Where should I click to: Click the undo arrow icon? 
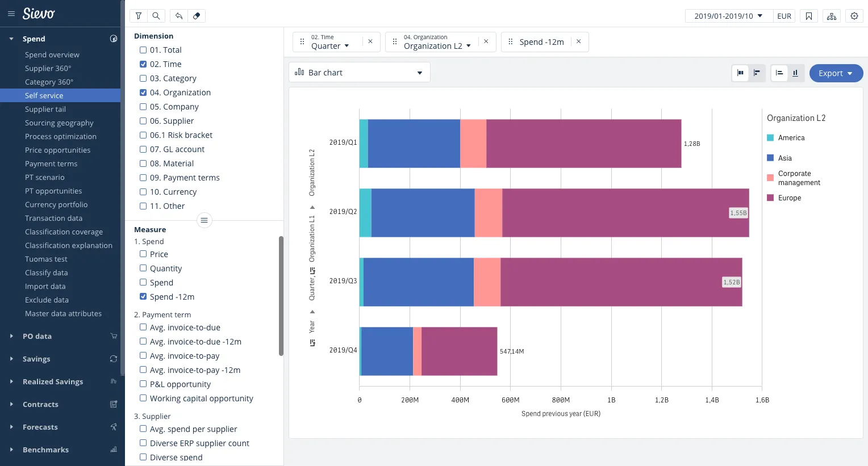pos(179,16)
